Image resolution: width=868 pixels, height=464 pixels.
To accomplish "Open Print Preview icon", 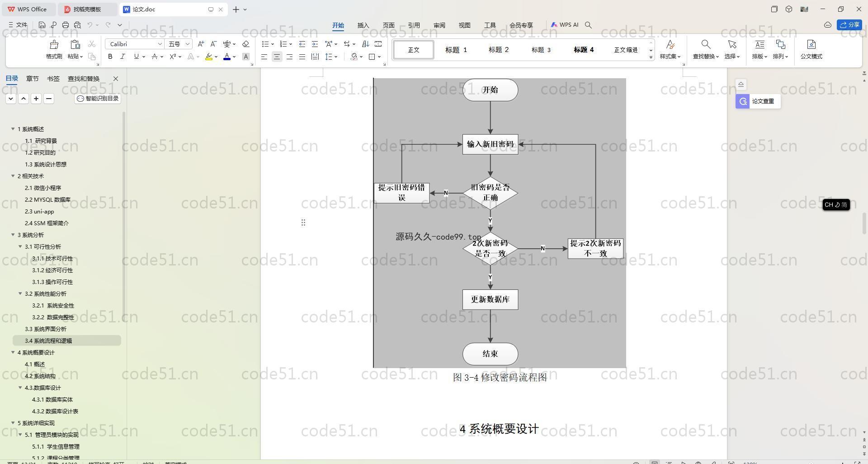I will point(77,25).
